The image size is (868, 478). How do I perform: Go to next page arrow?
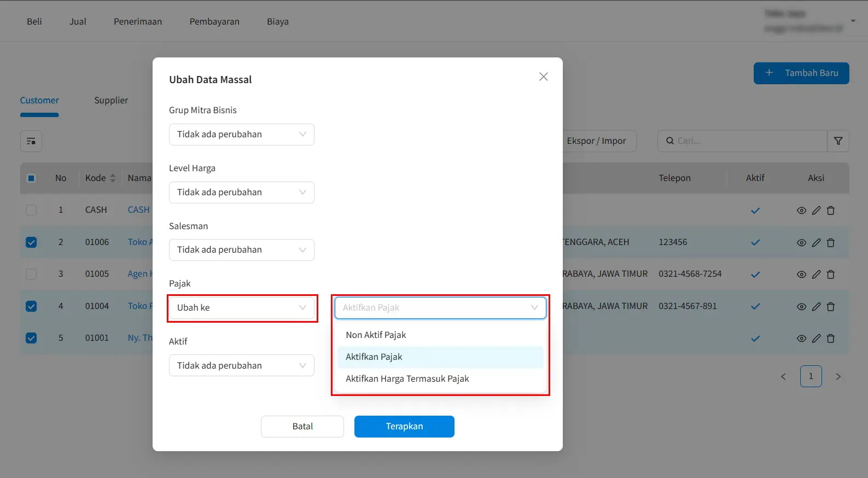point(838,376)
